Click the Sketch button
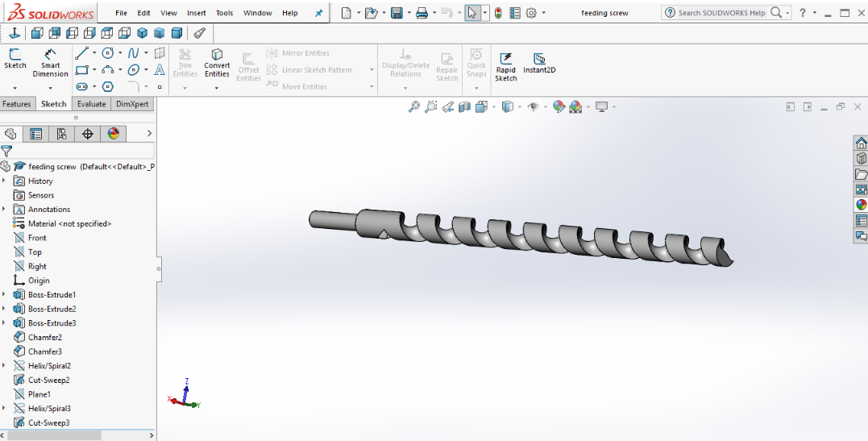 (15, 59)
